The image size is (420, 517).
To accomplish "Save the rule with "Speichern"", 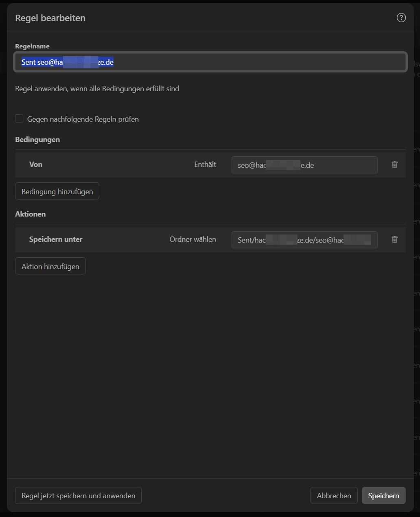I will 383,495.
